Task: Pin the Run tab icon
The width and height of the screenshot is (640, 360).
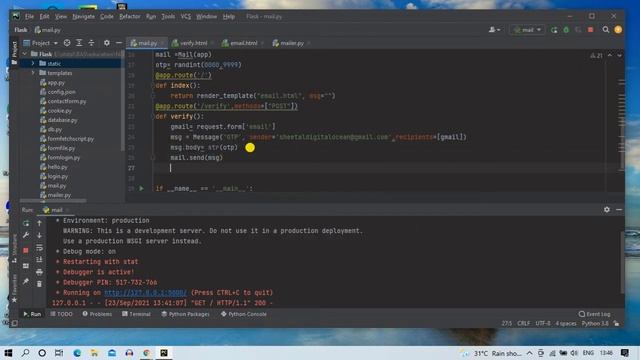Action: [x=26, y=281]
